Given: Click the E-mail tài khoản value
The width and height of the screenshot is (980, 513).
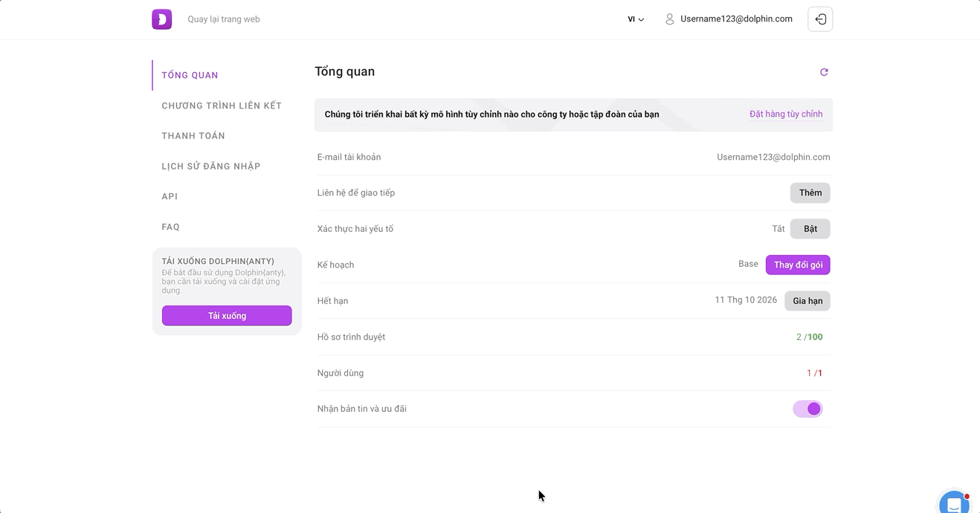Looking at the screenshot, I should click(x=773, y=158).
